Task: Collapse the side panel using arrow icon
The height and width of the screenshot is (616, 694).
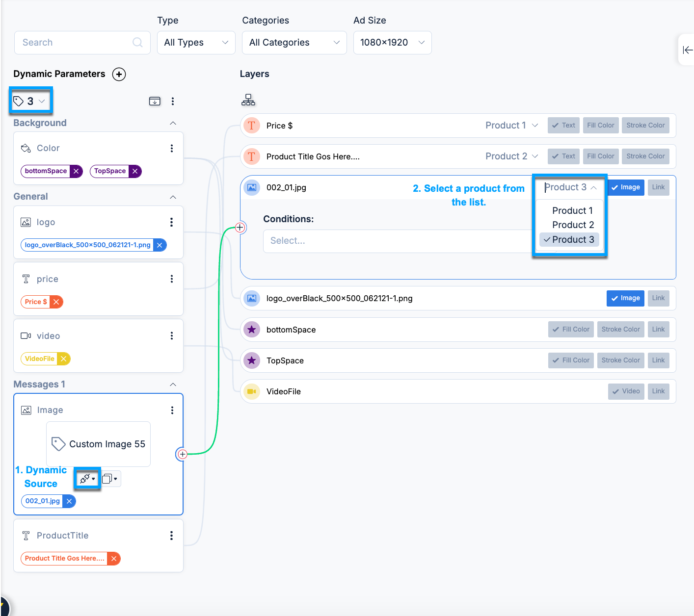Action: click(x=688, y=50)
